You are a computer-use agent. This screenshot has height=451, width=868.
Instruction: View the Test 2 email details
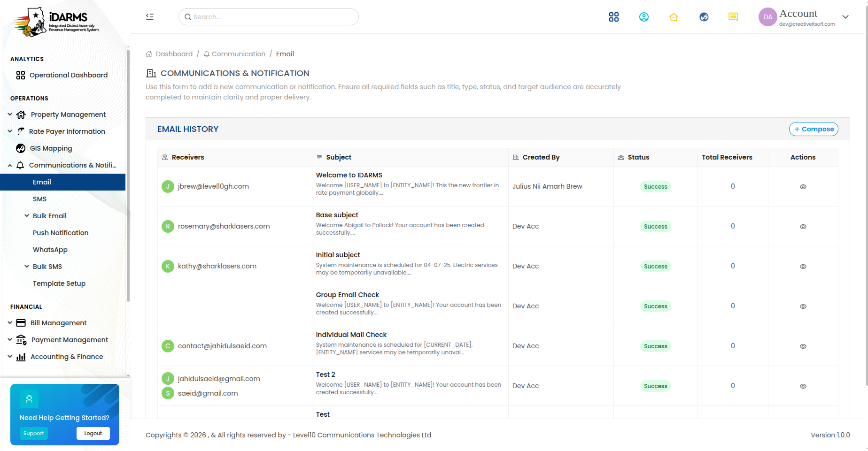[803, 386]
